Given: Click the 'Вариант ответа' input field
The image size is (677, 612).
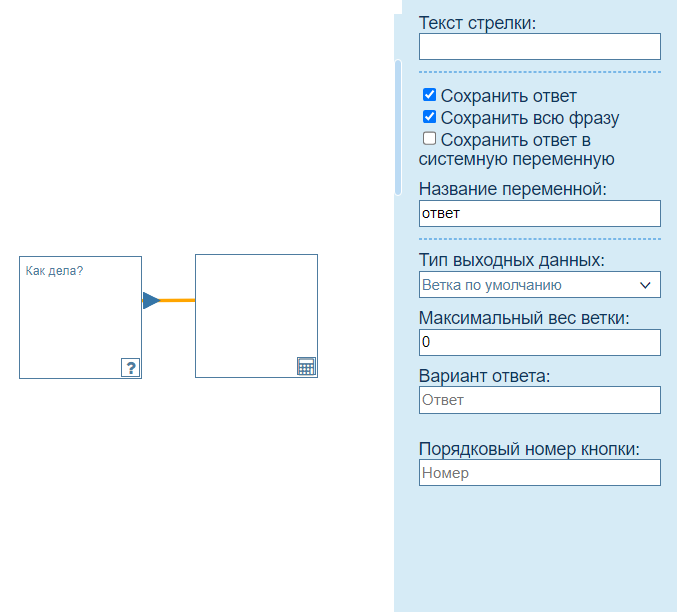Looking at the screenshot, I should [x=539, y=400].
